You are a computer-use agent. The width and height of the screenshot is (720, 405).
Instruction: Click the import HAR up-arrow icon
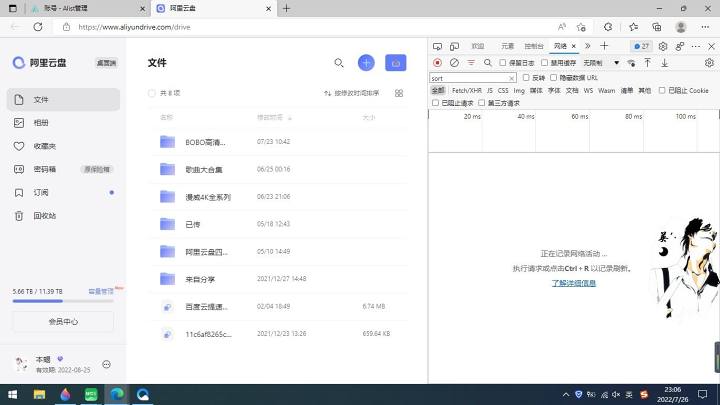click(x=647, y=63)
